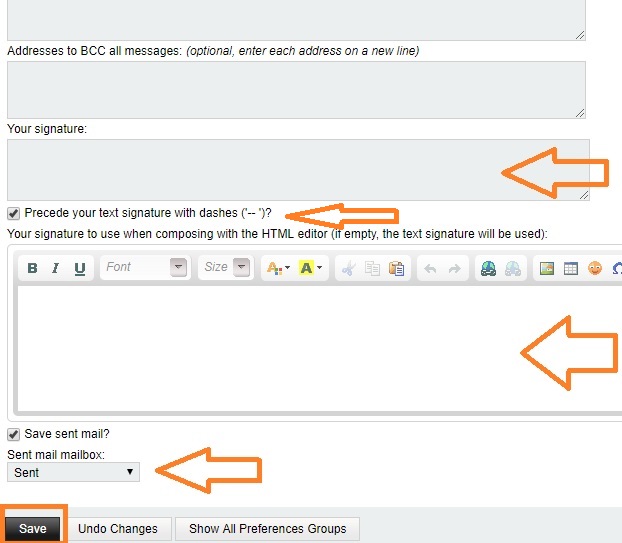
Task: Uncheck the Save sent mail checkbox
Action: coord(13,434)
